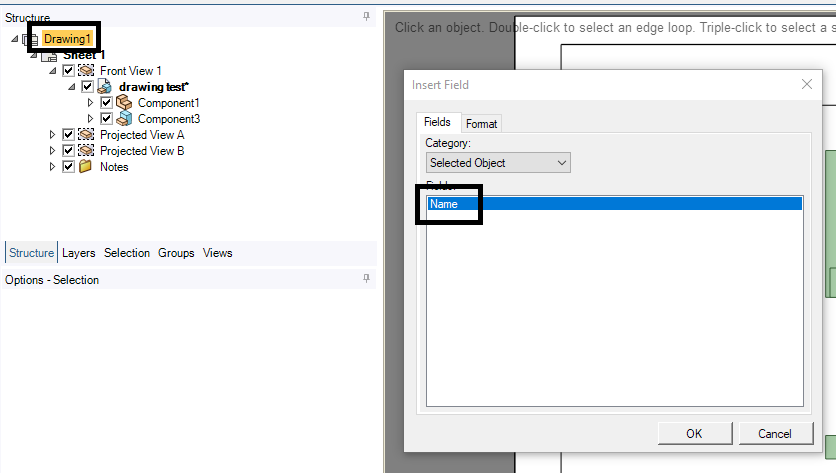The width and height of the screenshot is (836, 473).
Task: Close the Insert Field dialog
Action: 807,84
